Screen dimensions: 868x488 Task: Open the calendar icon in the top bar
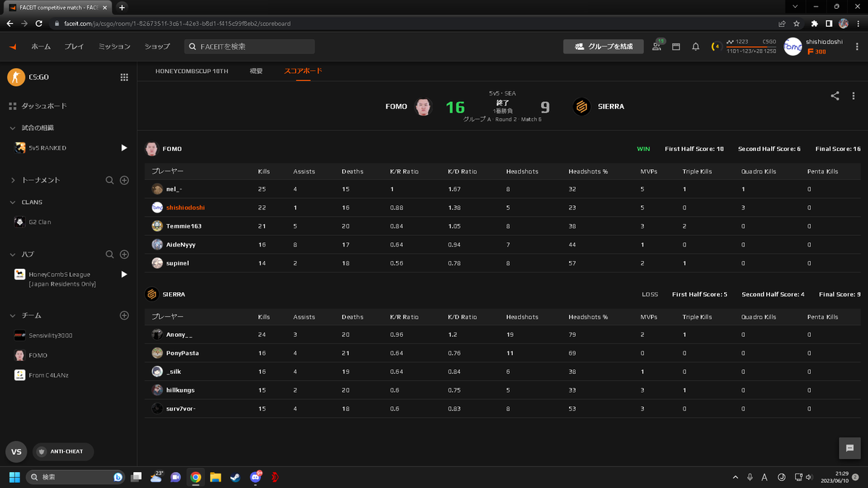tap(676, 46)
